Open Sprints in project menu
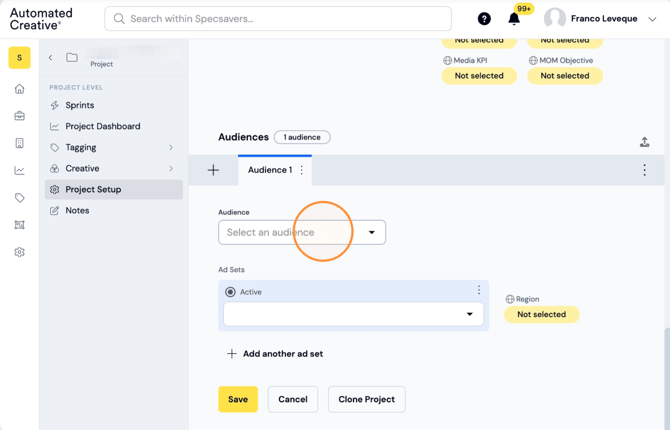670x430 pixels. [114, 105]
